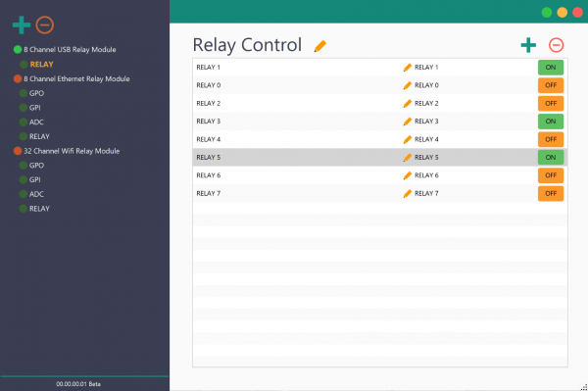Viewport: 588px width, 391px height.
Task: Click the pencil icon for RELAY 7
Action: (x=408, y=193)
